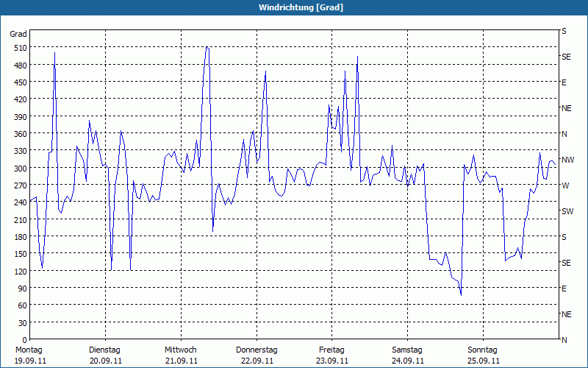This screenshot has height=368, width=588.
Task: Select the 270 y-axis value
Action: coord(21,185)
